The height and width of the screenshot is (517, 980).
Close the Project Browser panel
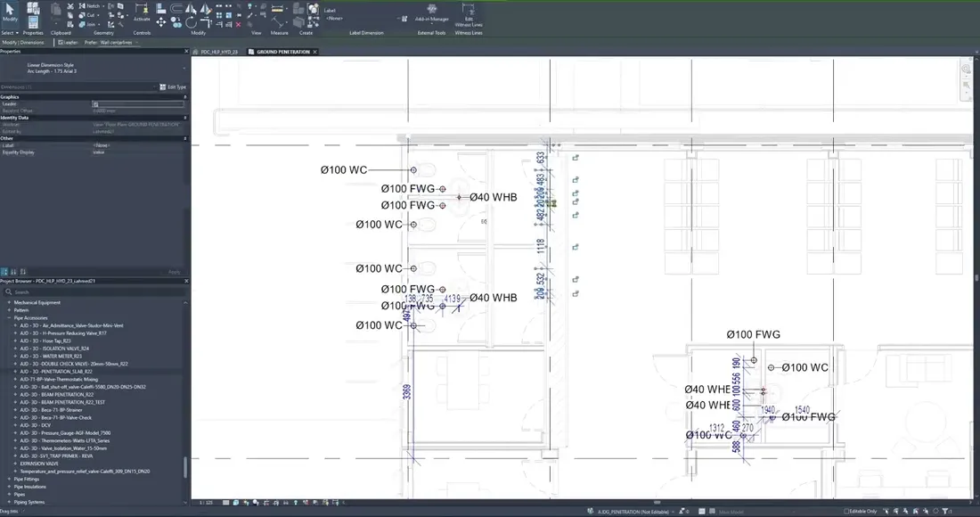coord(186,282)
